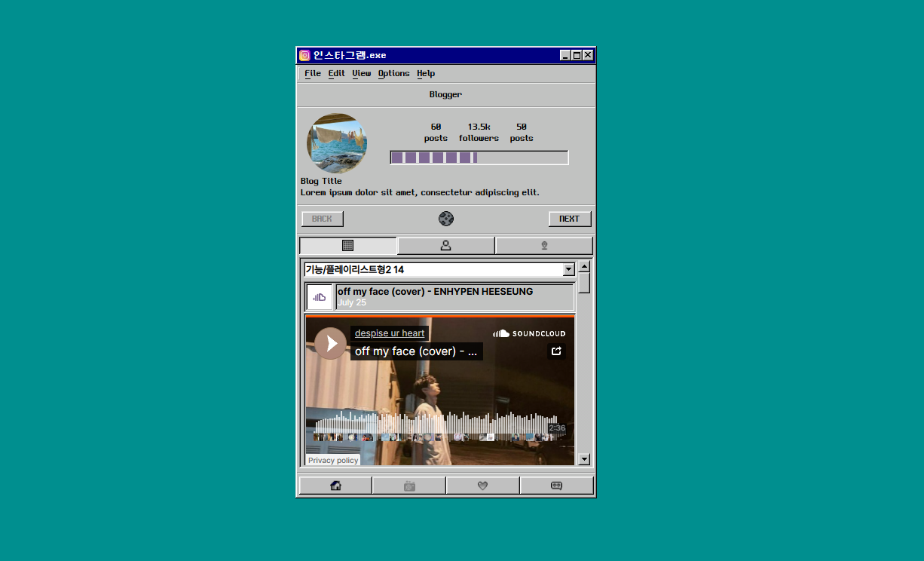Play the SoundCloud track
The height and width of the screenshot is (561, 924).
[x=330, y=343]
